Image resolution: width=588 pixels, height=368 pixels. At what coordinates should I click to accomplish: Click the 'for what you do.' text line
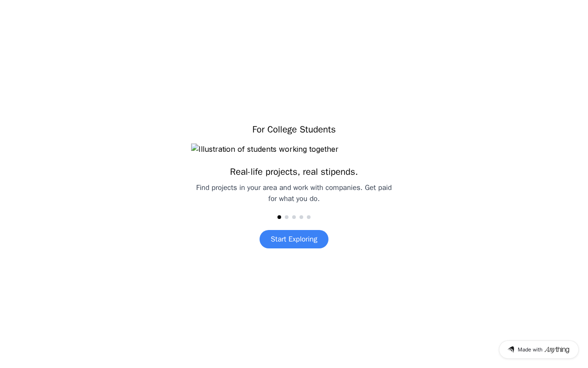tap(294, 199)
